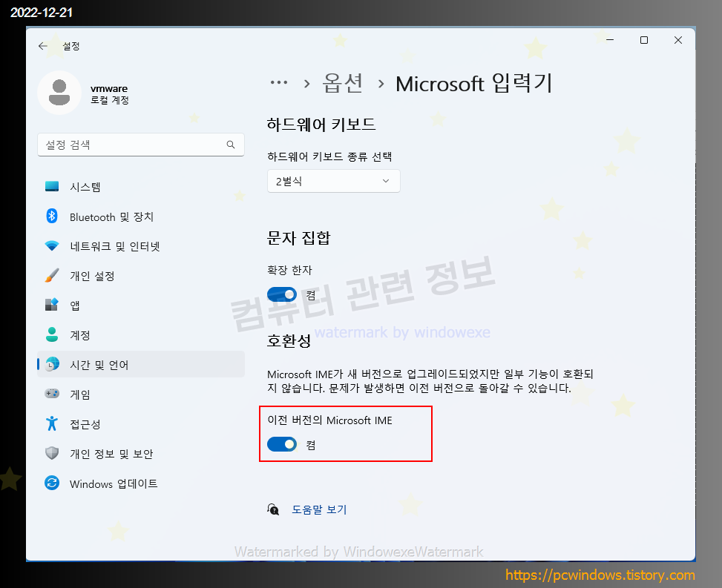Click the search magnifier icon
This screenshot has width=722, height=588.
tap(231, 145)
